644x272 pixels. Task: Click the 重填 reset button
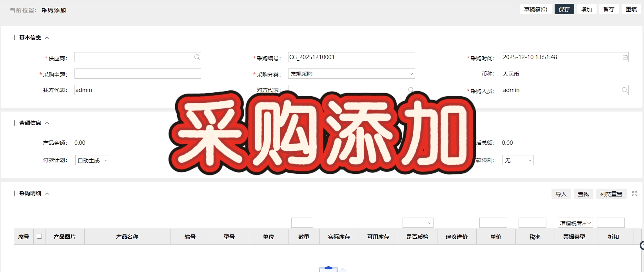[x=631, y=9]
